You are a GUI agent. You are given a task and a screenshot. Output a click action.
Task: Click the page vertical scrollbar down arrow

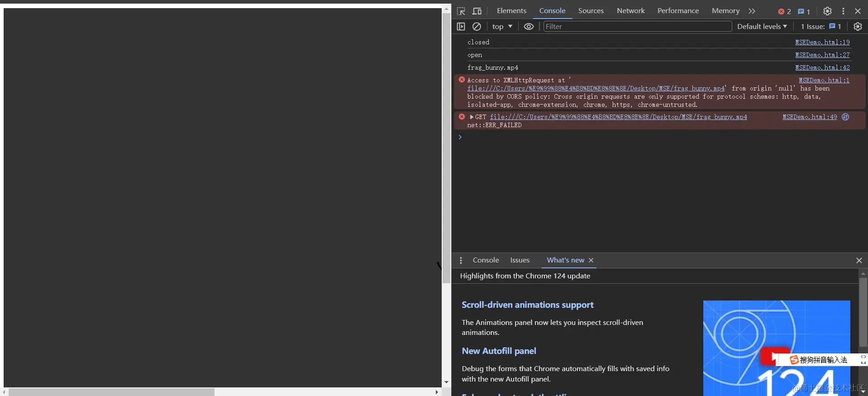446,382
